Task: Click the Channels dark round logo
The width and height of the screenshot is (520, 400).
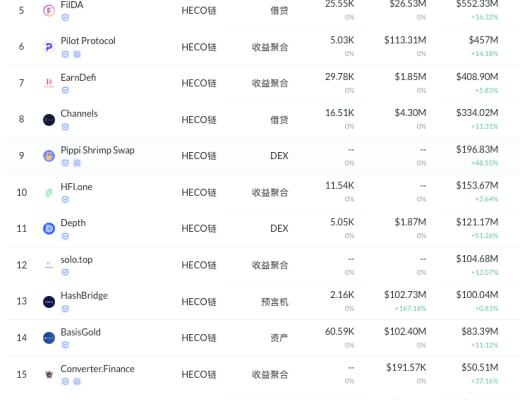Action: click(x=49, y=119)
